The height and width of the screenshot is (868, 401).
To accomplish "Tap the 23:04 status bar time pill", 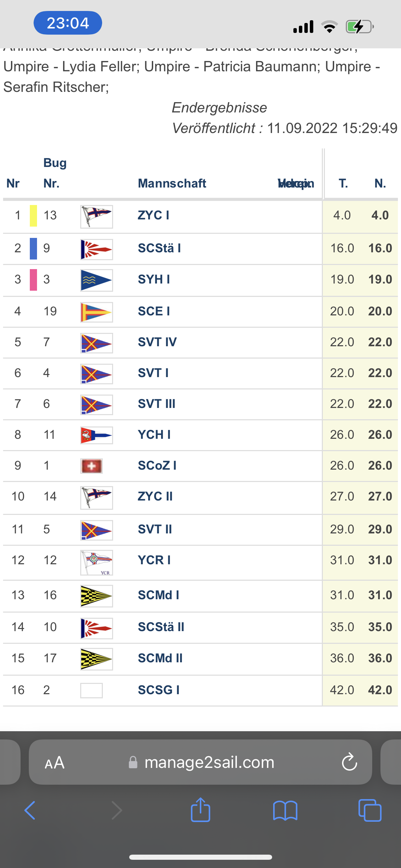I will tap(68, 23).
